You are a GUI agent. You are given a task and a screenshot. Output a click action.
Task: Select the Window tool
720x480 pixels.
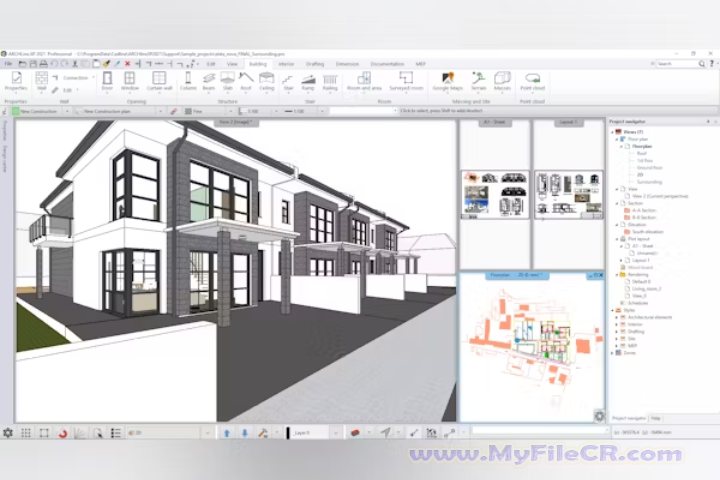[130, 80]
